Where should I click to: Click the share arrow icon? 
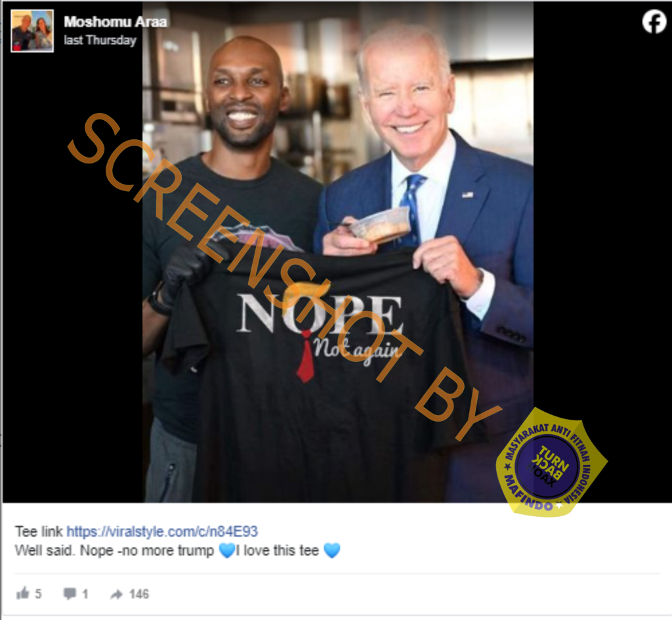point(116,594)
